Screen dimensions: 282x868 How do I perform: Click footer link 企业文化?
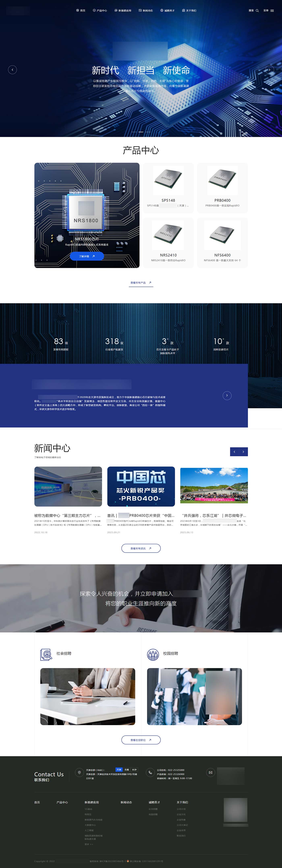click(x=181, y=814)
